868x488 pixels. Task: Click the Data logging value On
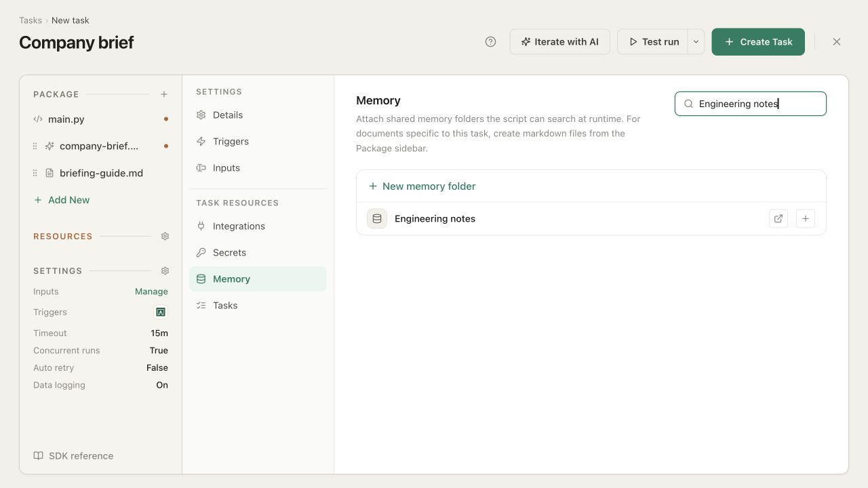162,385
